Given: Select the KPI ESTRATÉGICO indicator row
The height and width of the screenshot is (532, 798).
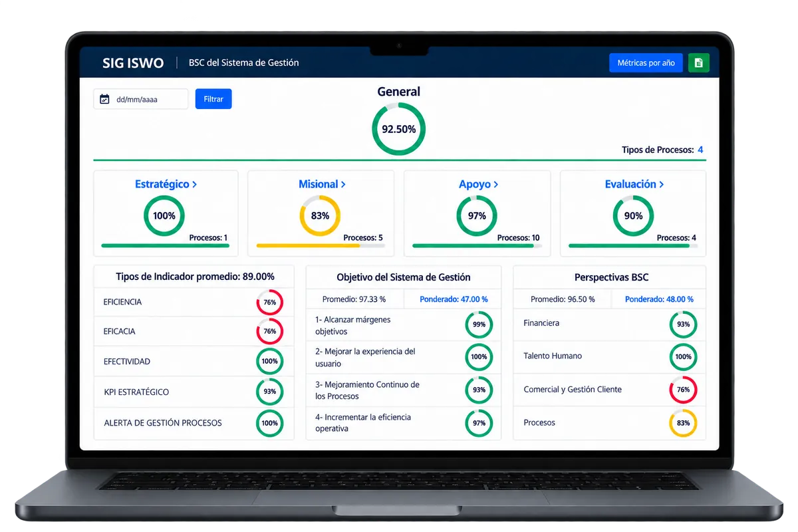Looking at the screenshot, I should coord(194,392).
